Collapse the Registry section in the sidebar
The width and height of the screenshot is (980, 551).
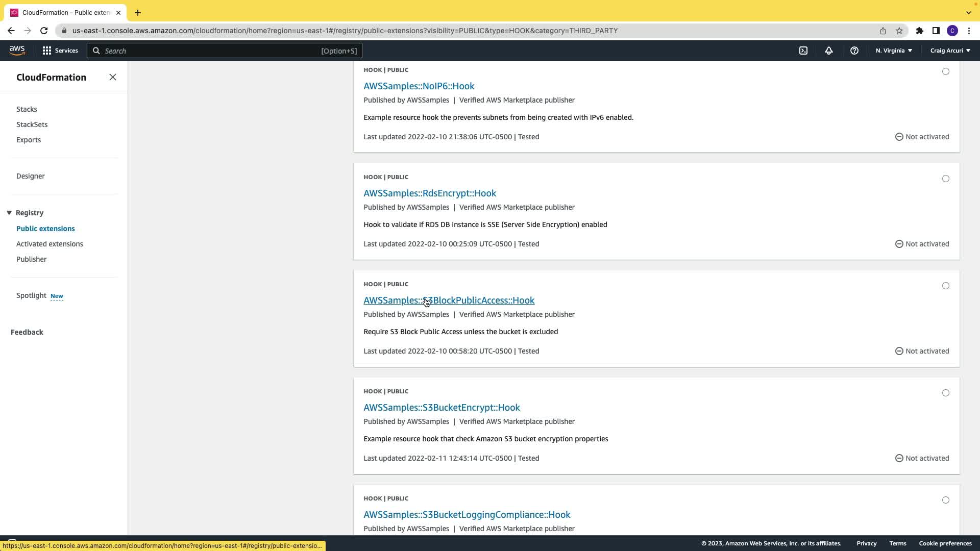coord(9,213)
